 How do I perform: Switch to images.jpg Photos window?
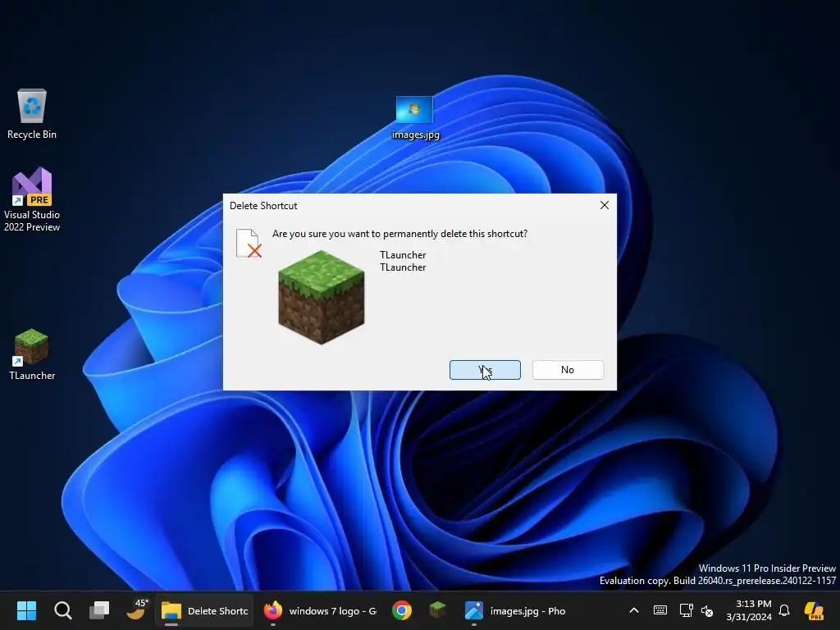(515, 610)
